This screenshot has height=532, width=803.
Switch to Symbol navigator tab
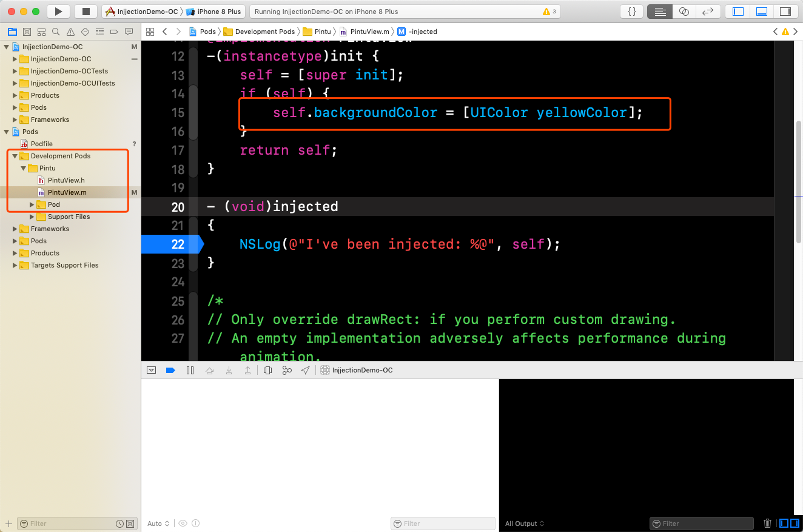(41, 32)
